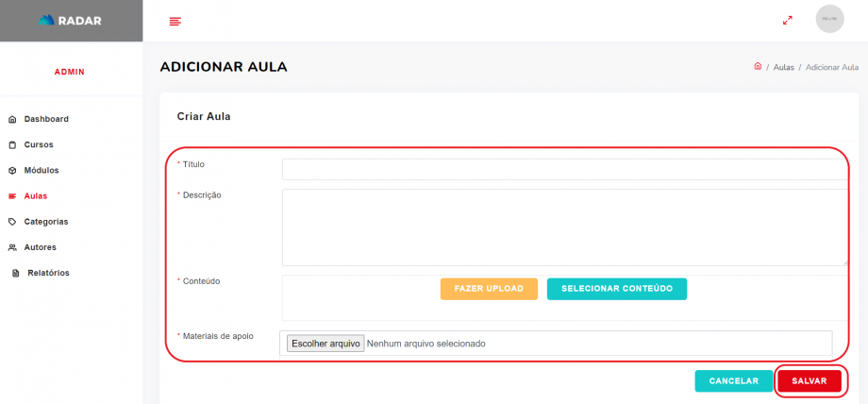Open the Aulas menu item

click(x=36, y=196)
